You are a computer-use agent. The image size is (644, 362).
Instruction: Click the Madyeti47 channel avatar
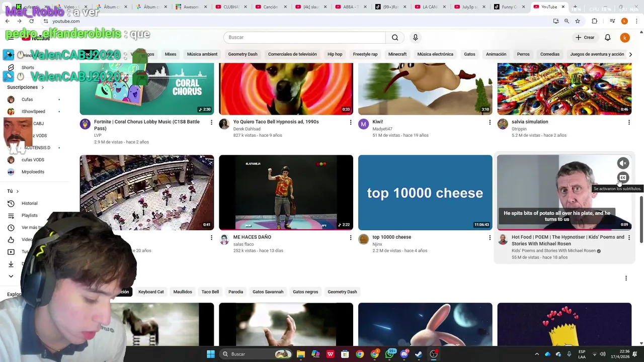point(363,124)
